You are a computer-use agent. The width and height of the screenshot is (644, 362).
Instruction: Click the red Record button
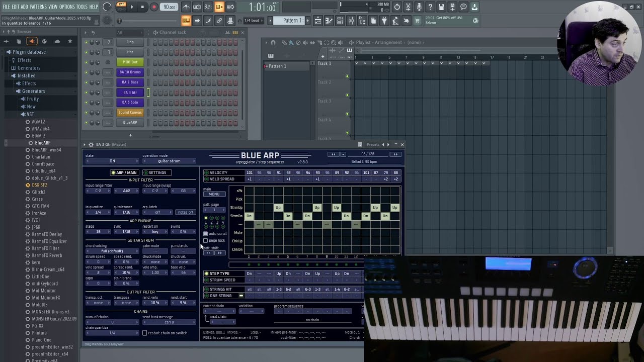coord(154,7)
